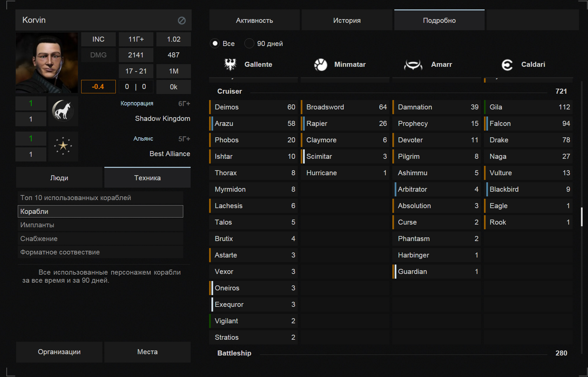Click the Amarr faction emblem icon
The height and width of the screenshot is (377, 588).
[x=413, y=64]
